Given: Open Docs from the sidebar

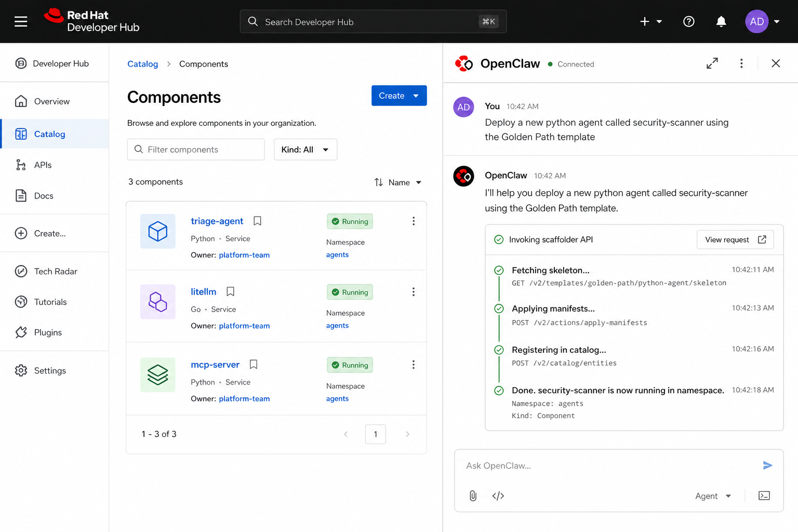Looking at the screenshot, I should 54,196.
